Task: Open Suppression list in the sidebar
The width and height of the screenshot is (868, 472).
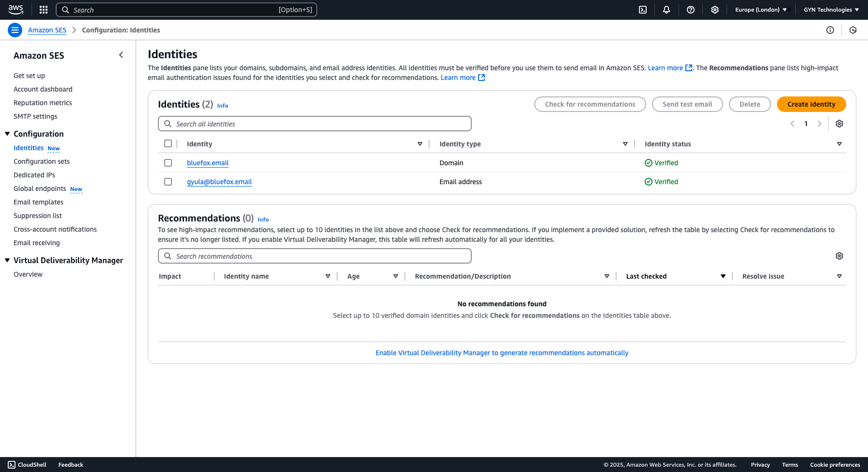Action: (37, 216)
